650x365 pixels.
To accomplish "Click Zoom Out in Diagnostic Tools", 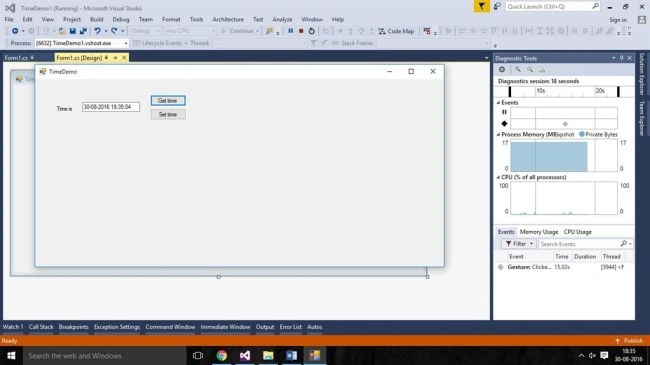I will 530,70.
